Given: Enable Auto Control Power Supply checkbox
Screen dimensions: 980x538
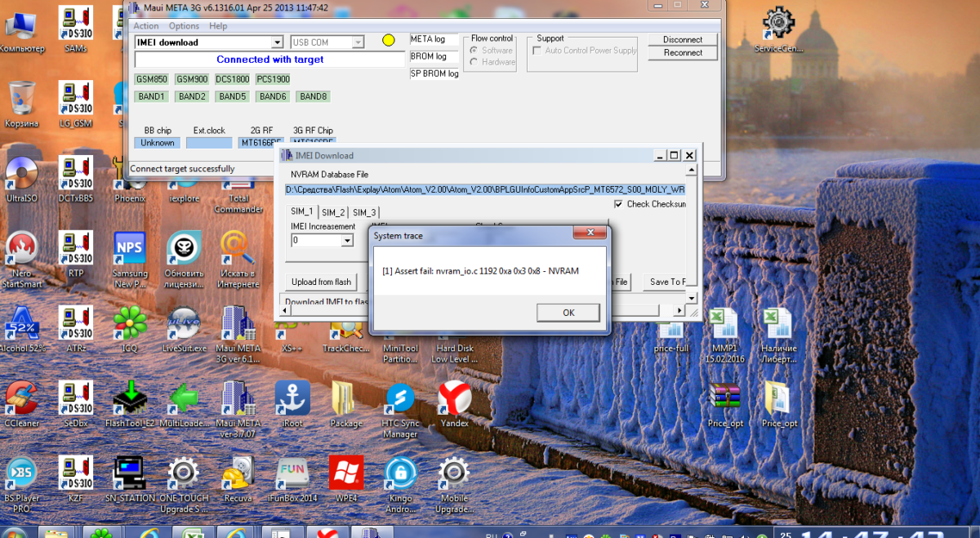Looking at the screenshot, I should 537,51.
